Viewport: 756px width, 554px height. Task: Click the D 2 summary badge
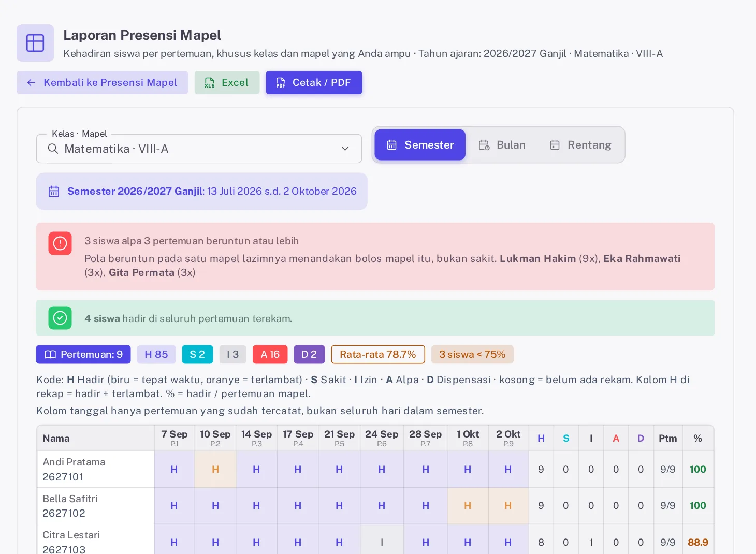point(309,355)
